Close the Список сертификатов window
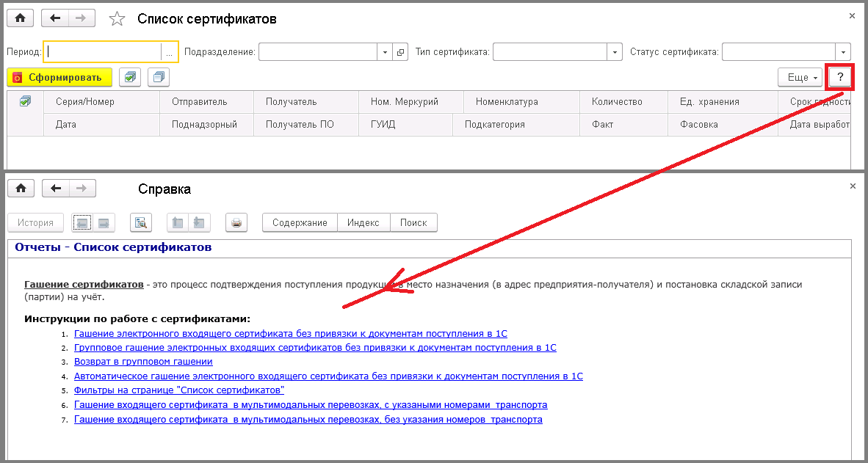The height and width of the screenshot is (463, 868). tap(852, 16)
